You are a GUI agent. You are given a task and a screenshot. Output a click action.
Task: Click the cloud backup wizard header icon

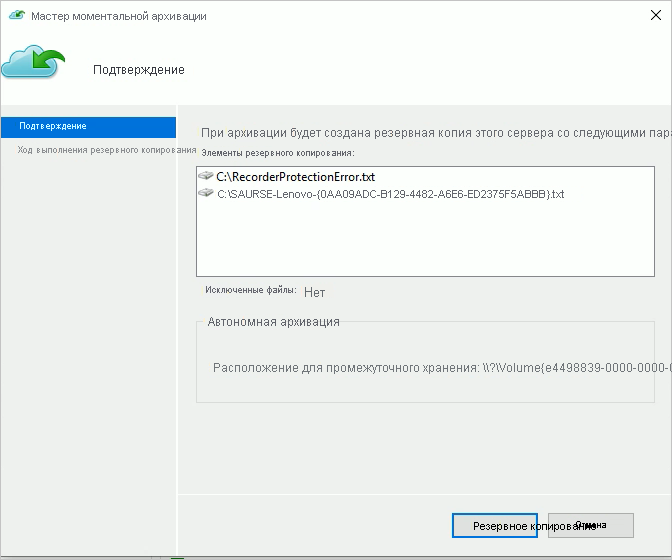[x=33, y=61]
